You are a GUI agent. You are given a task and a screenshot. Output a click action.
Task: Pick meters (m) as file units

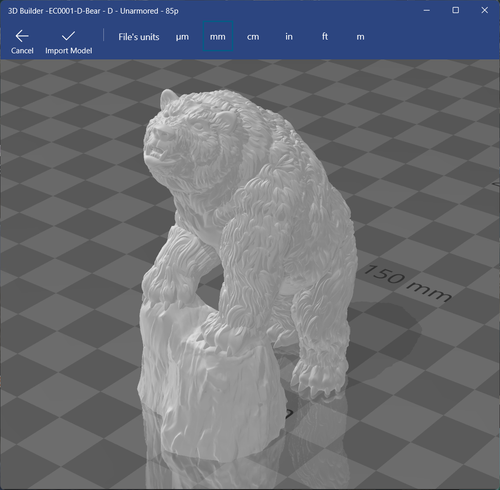tap(360, 37)
